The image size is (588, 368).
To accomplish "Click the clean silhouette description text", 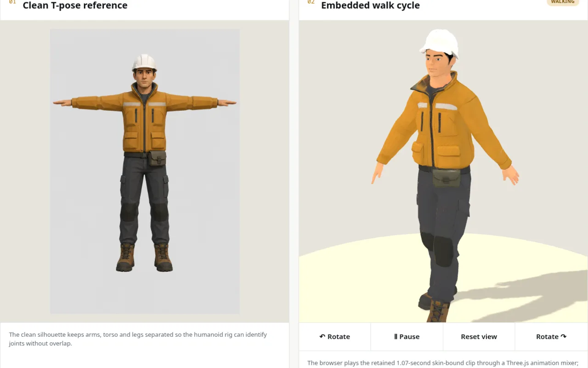I will click(138, 339).
